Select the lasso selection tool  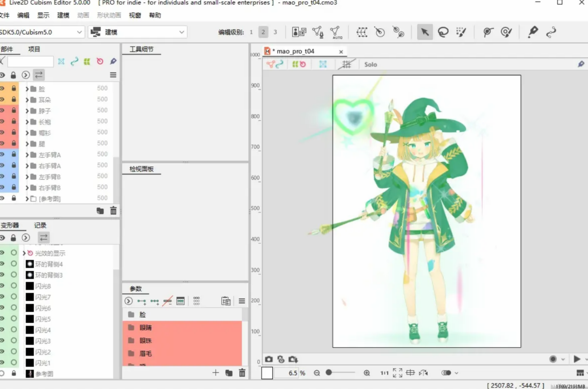[x=443, y=32]
